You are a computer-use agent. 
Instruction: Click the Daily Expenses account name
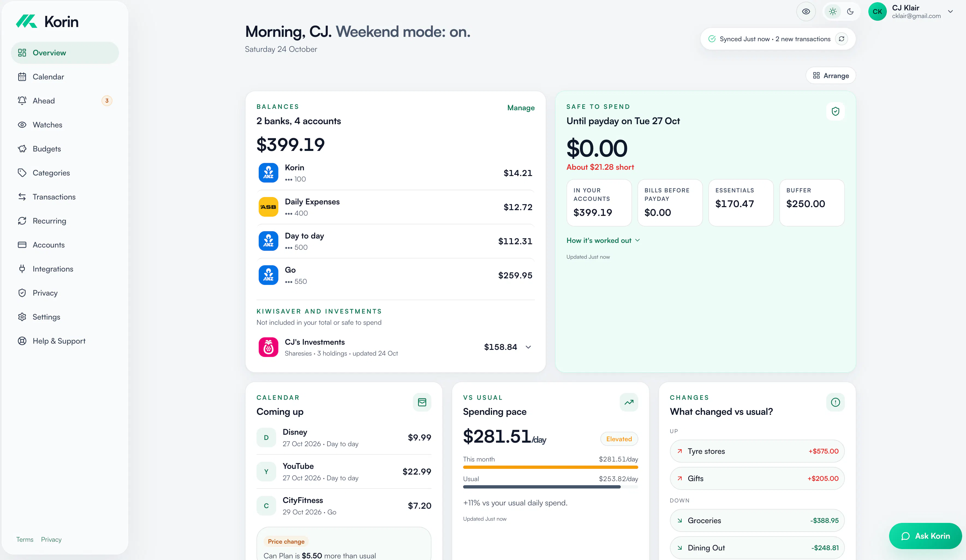pos(312,202)
